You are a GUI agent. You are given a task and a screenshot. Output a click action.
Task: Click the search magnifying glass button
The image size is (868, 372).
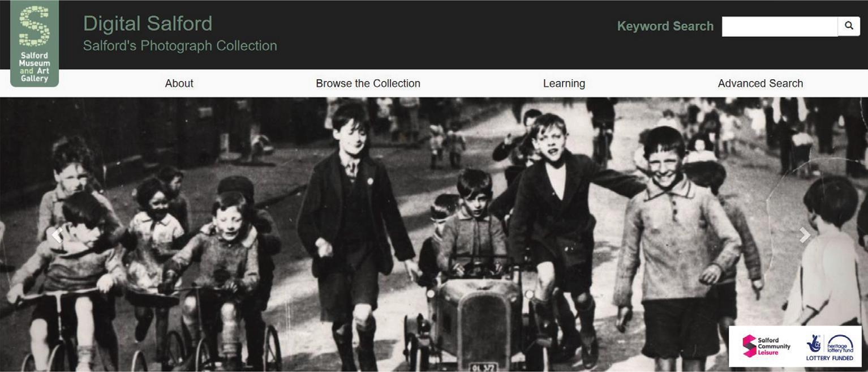click(x=849, y=26)
